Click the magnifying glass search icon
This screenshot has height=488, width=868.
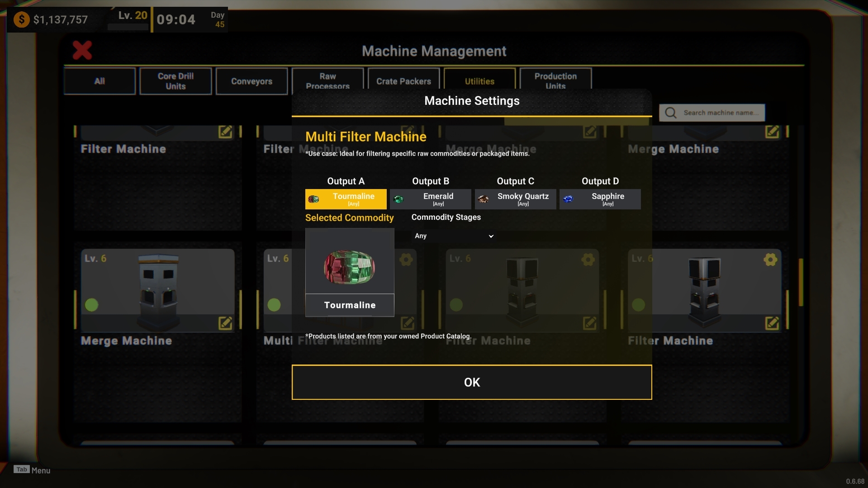pos(671,113)
